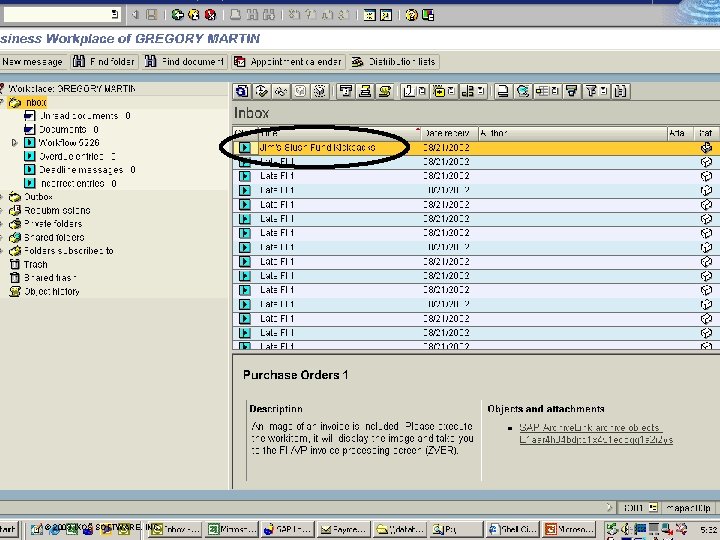The height and width of the screenshot is (540, 720).
Task: Switch to Inbox taskbar window button
Action: tap(175, 529)
